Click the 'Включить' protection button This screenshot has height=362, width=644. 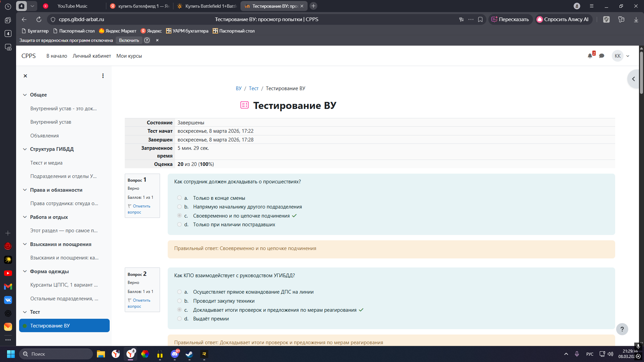pyautogui.click(x=129, y=40)
